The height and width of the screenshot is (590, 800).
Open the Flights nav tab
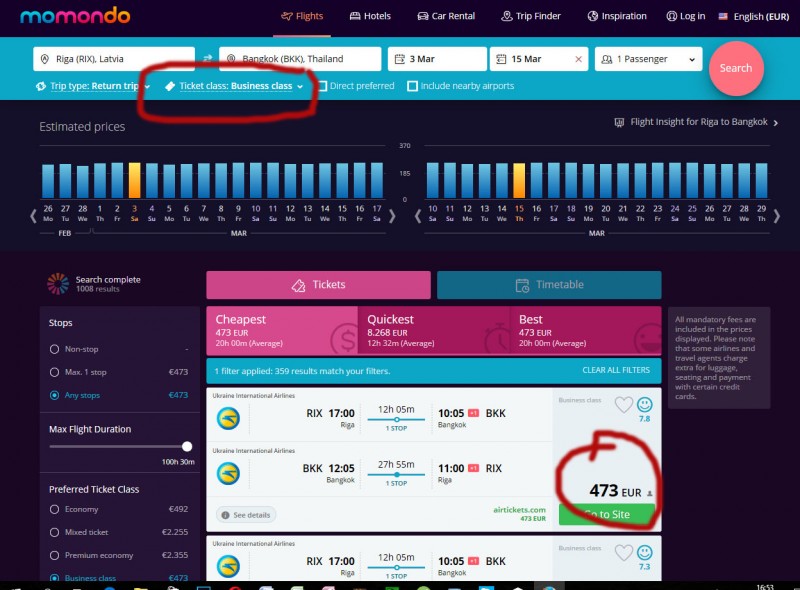pos(302,16)
